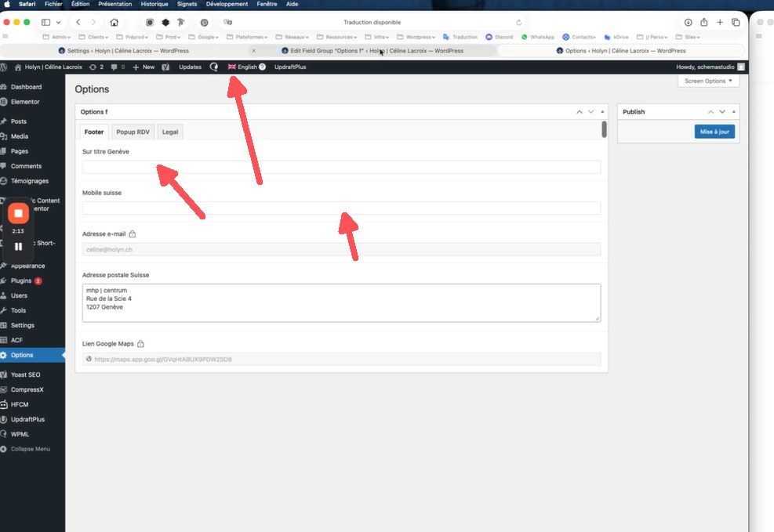Expand Screen Options dropdown
Image resolution: width=774 pixels, height=532 pixels.
coord(708,81)
